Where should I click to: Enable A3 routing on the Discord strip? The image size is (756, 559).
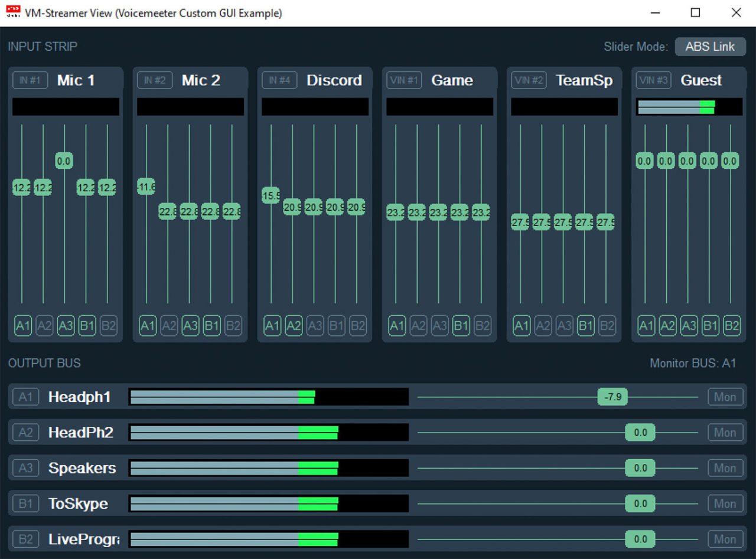tap(315, 326)
